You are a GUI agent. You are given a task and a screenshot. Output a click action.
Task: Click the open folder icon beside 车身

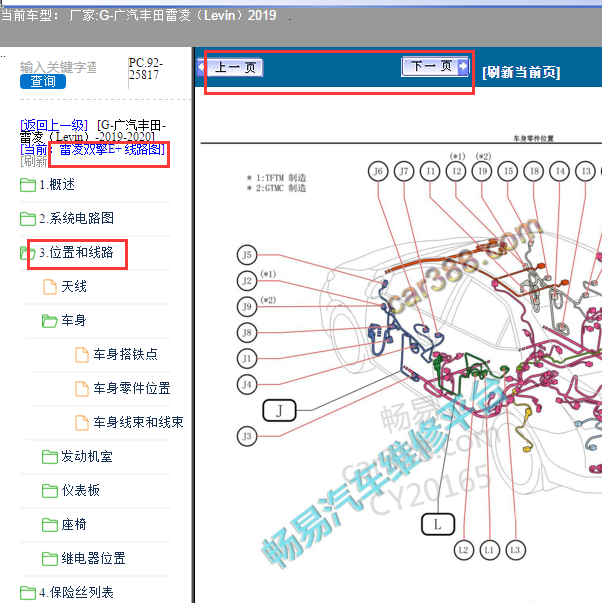[x=50, y=321]
